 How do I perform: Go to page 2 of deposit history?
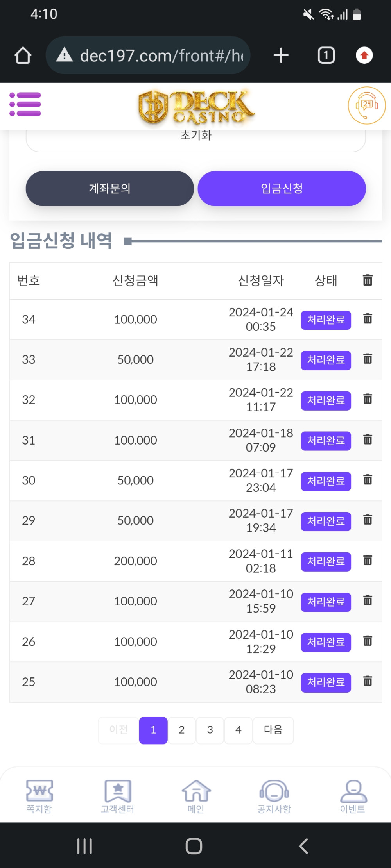tap(181, 730)
